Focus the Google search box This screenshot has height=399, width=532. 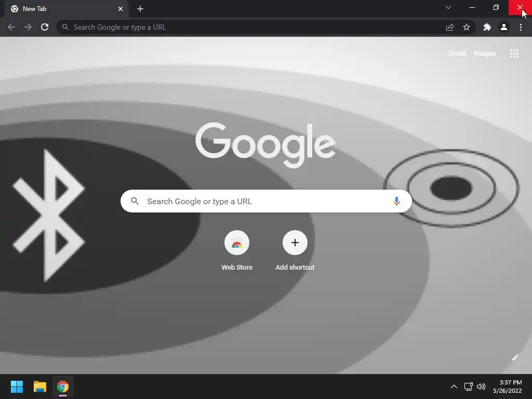click(266, 201)
